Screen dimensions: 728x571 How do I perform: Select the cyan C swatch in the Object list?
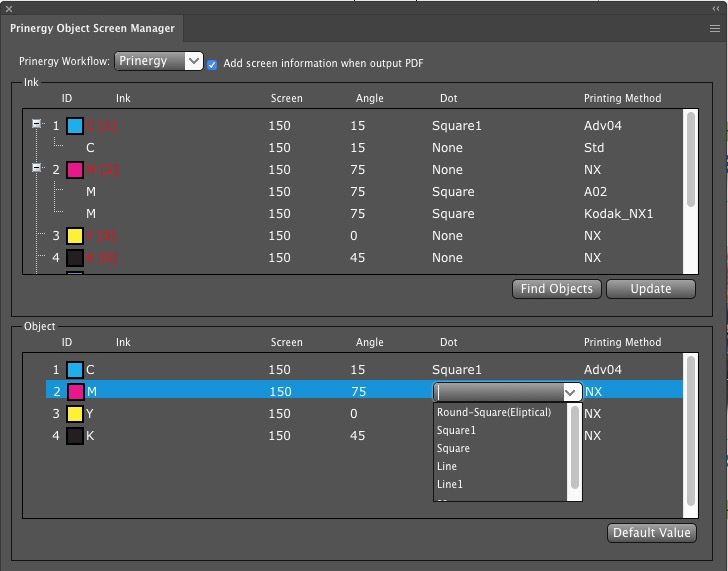75,370
